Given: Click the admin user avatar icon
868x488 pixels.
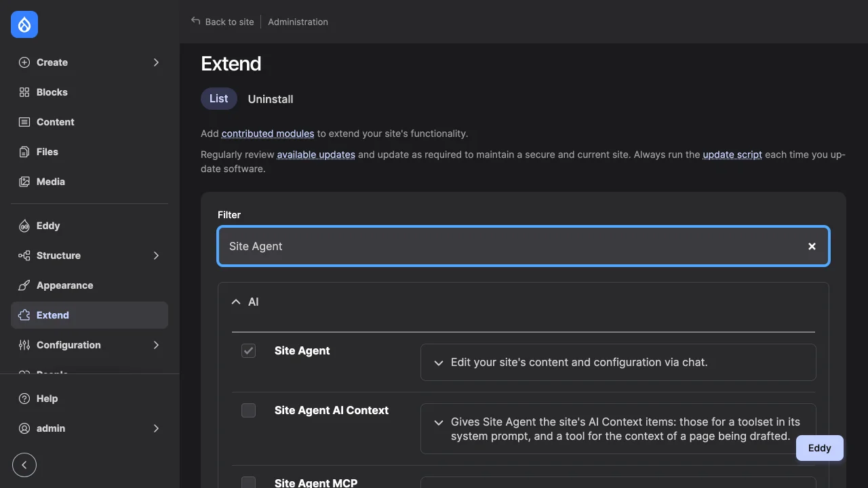Looking at the screenshot, I should click(x=24, y=428).
